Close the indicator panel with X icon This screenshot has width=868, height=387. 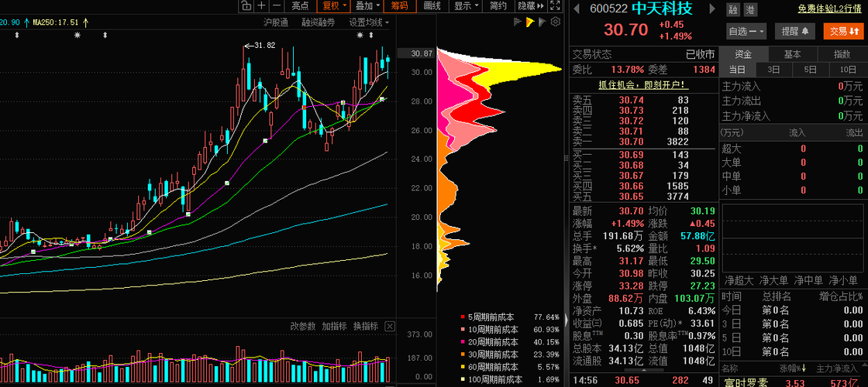[390, 326]
